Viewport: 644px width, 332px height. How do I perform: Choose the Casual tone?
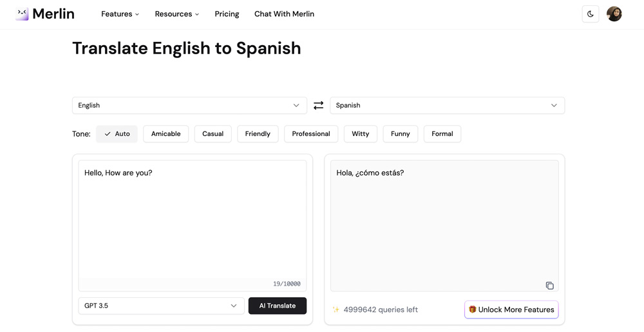213,134
